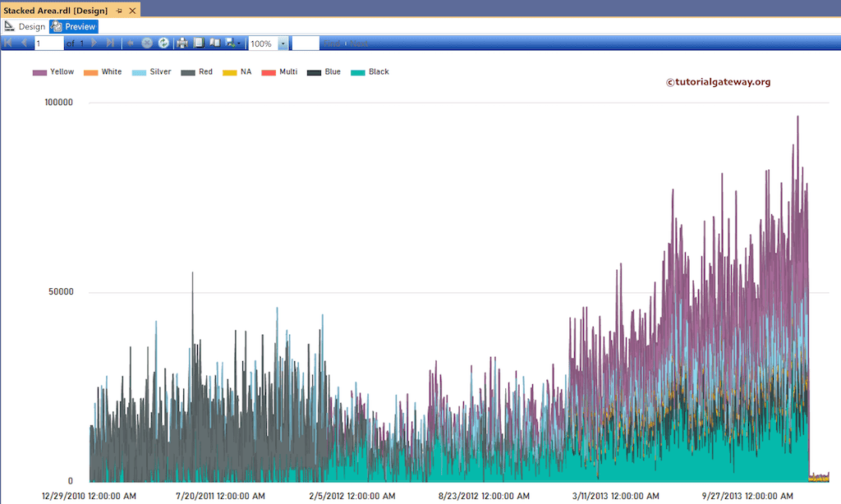Image resolution: width=841 pixels, height=504 pixels.
Task: Pin the Stacked Area.rdl document tab
Action: coord(120,11)
